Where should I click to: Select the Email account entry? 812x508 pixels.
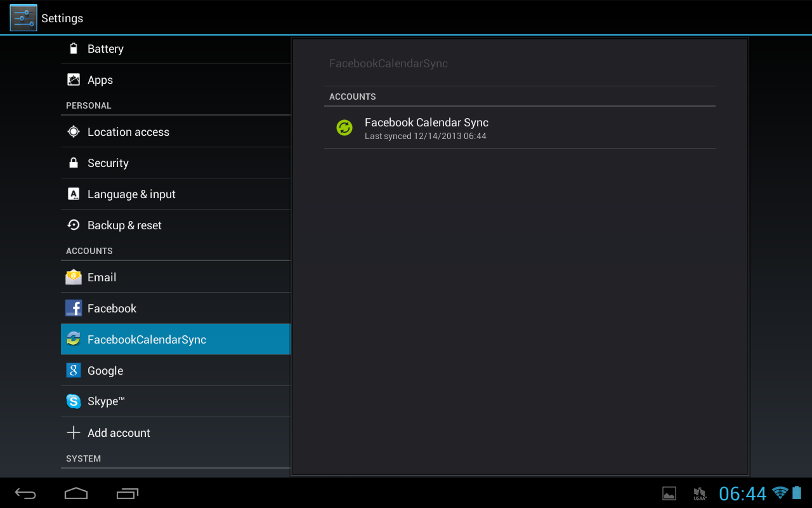point(176,277)
